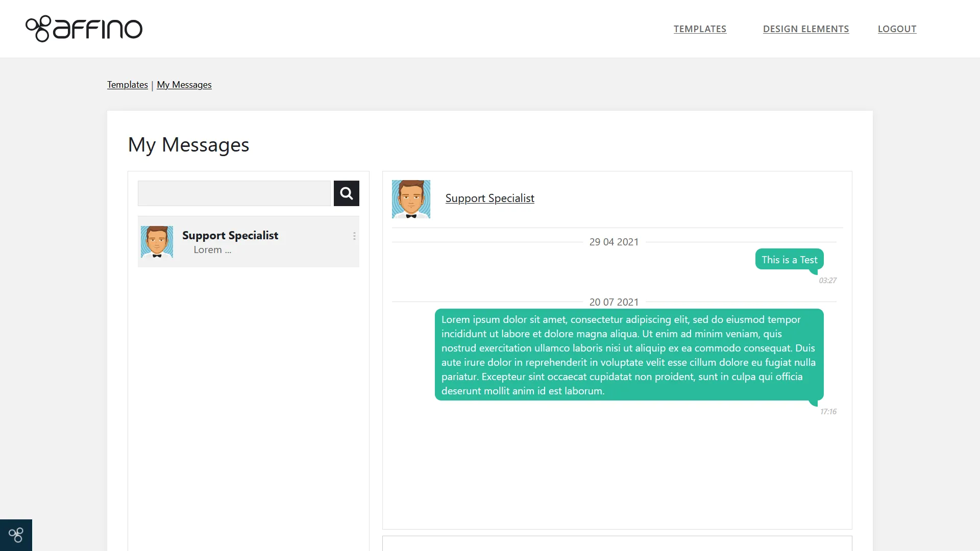980x551 pixels.
Task: Click the My Messages breadcrumb link
Action: click(x=184, y=85)
